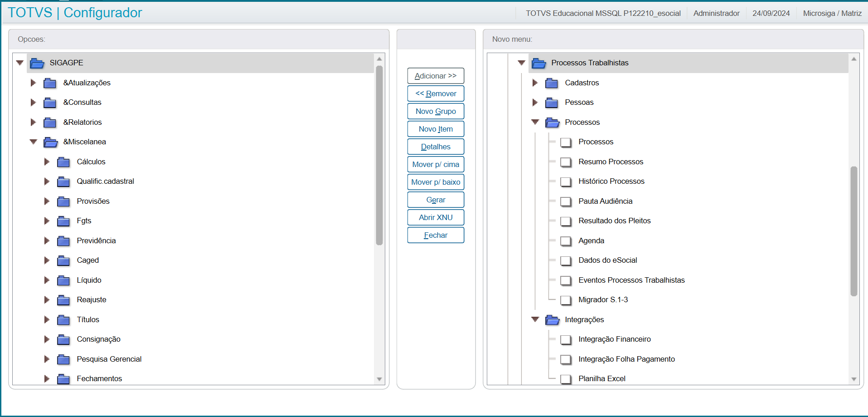The image size is (868, 417).
Task: Generate the menu with Gerar
Action: click(436, 200)
